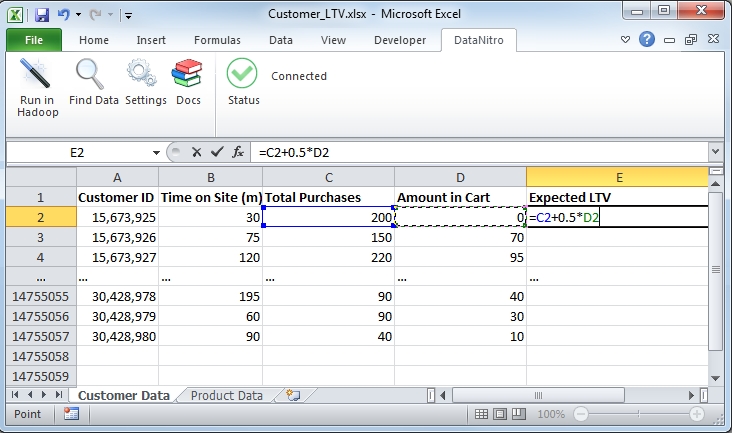Viewport: 732px width, 433px height.
Task: Click the Excel logo icon in the title bar
Action: (x=15, y=15)
